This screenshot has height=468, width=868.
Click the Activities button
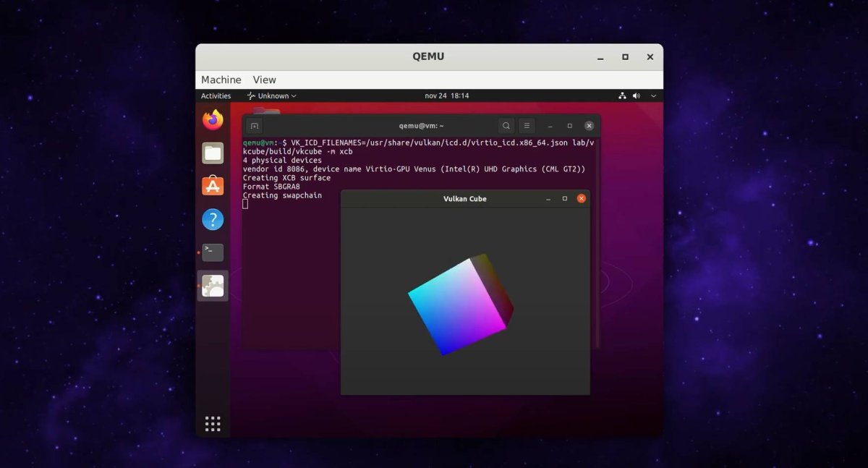[216, 96]
